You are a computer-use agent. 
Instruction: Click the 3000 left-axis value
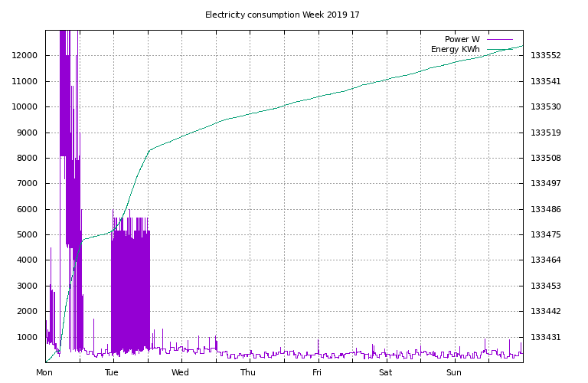click(28, 286)
